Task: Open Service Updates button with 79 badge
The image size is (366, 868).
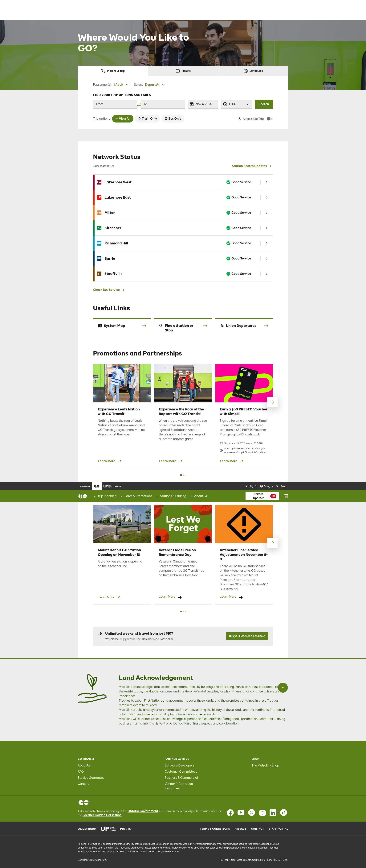Action: [x=262, y=496]
